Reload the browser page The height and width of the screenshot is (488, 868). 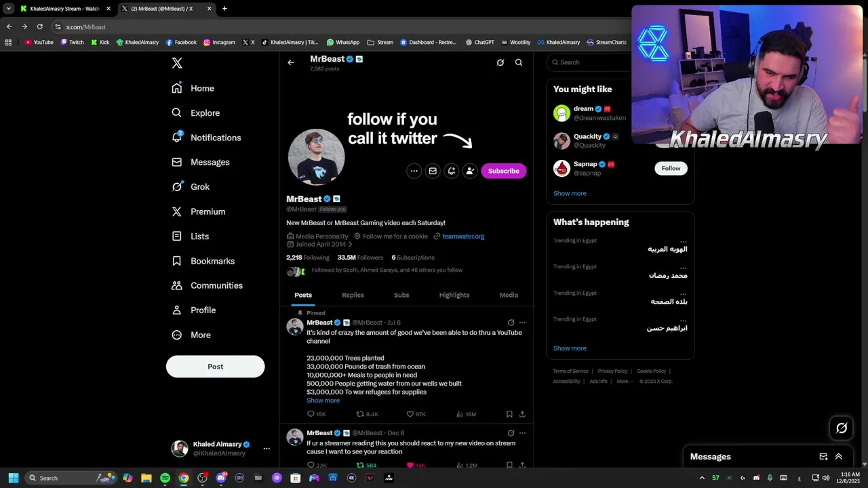pos(40,27)
